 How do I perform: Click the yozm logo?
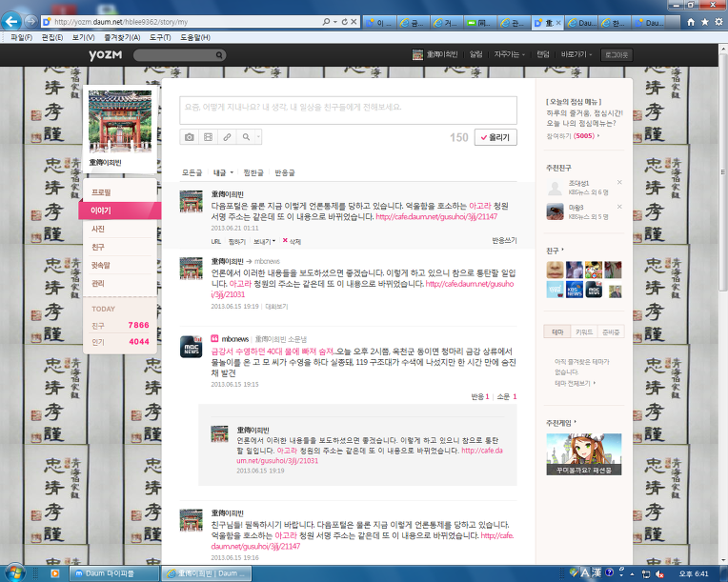[x=106, y=54]
